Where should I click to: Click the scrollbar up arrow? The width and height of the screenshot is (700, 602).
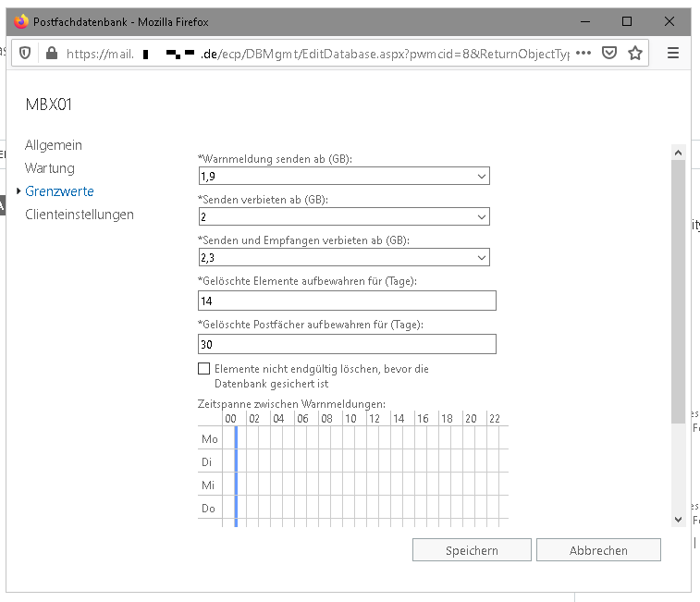coord(678,153)
